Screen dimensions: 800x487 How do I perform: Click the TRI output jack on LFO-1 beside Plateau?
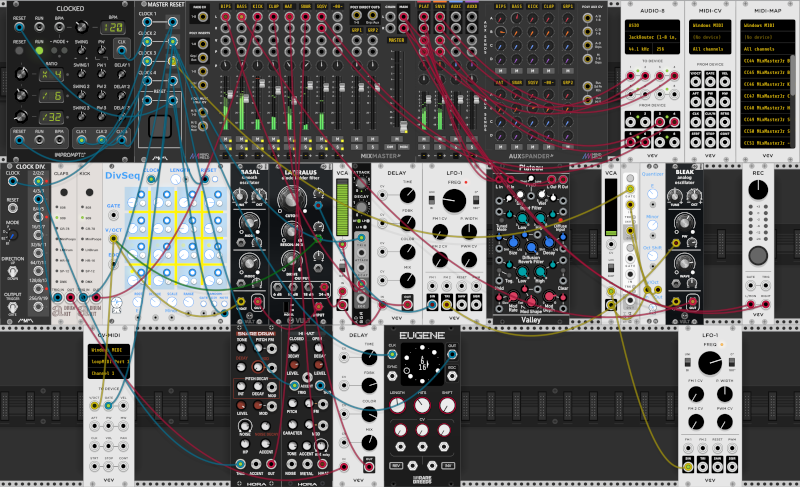coord(446,305)
